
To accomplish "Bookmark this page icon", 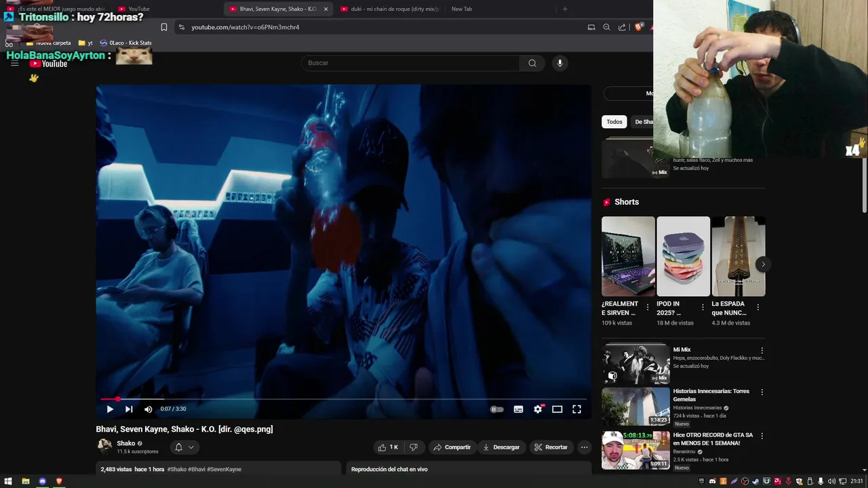I will 164,27.
